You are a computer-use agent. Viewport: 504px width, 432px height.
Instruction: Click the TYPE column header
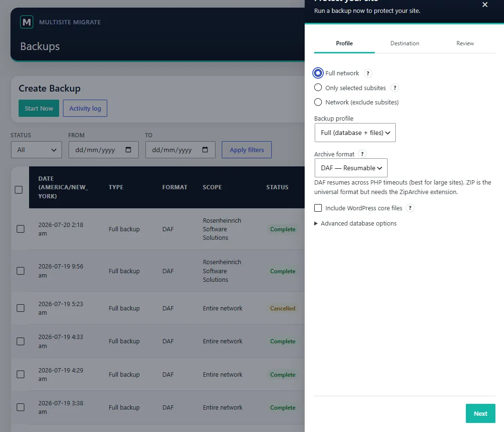click(x=116, y=187)
